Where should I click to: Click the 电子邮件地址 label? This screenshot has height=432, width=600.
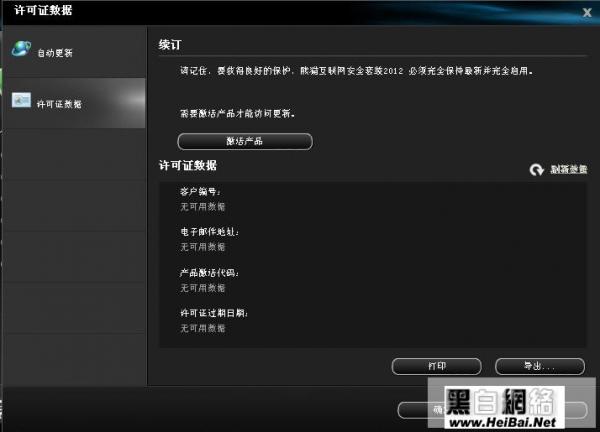coord(209,231)
